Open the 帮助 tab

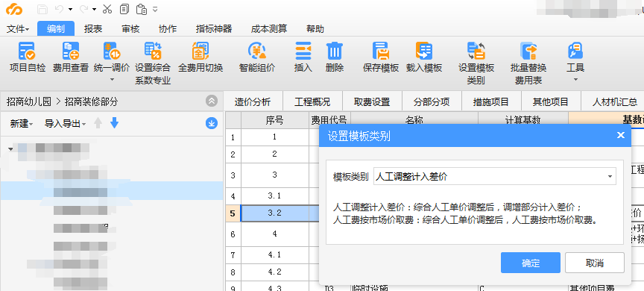point(315,29)
